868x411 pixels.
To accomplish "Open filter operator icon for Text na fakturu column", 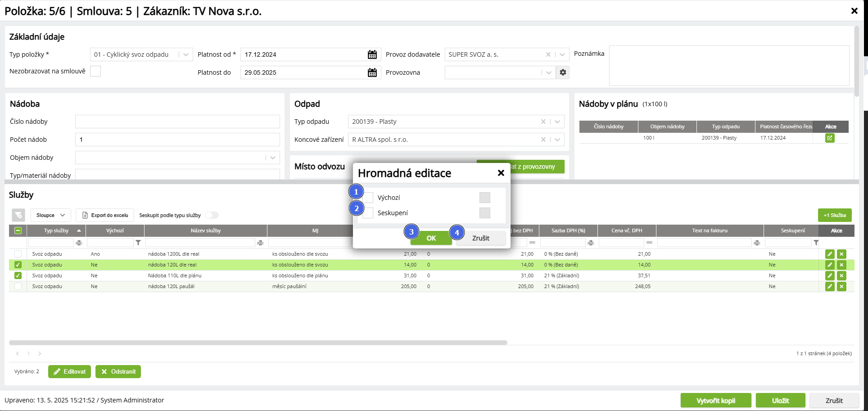I will [757, 243].
